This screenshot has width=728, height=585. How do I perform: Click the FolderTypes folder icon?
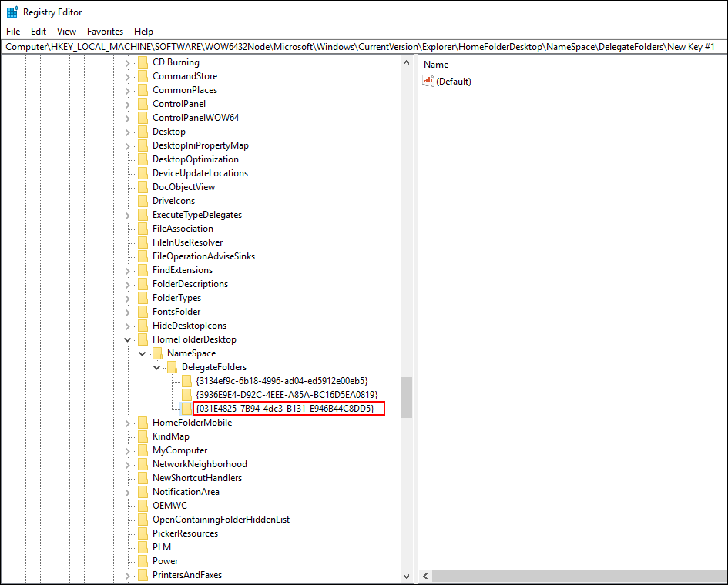(143, 298)
